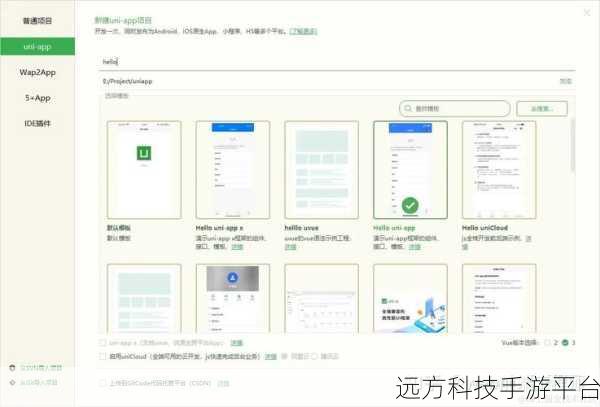Click the project path field D:/Project/uniapp
Viewport: 600px width, 407px height.
pyautogui.click(x=327, y=81)
